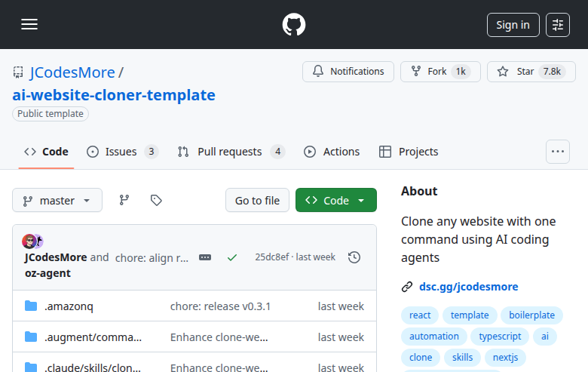Open the Actions tab
The height and width of the screenshot is (372, 588).
[332, 152]
